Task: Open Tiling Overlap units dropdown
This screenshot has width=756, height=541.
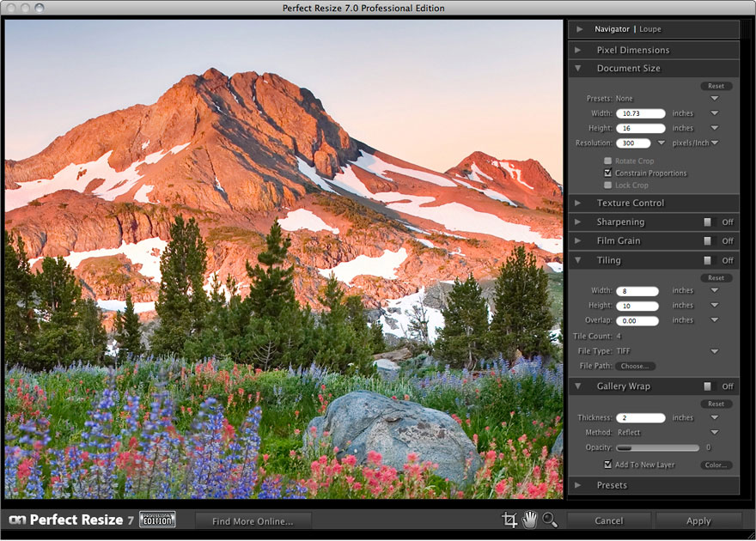Action: (715, 320)
